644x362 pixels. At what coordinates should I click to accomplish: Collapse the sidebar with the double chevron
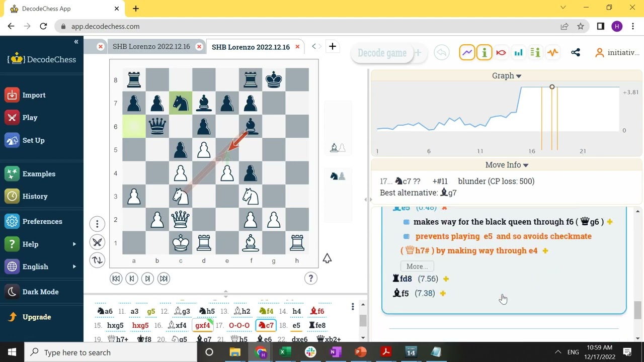click(76, 42)
